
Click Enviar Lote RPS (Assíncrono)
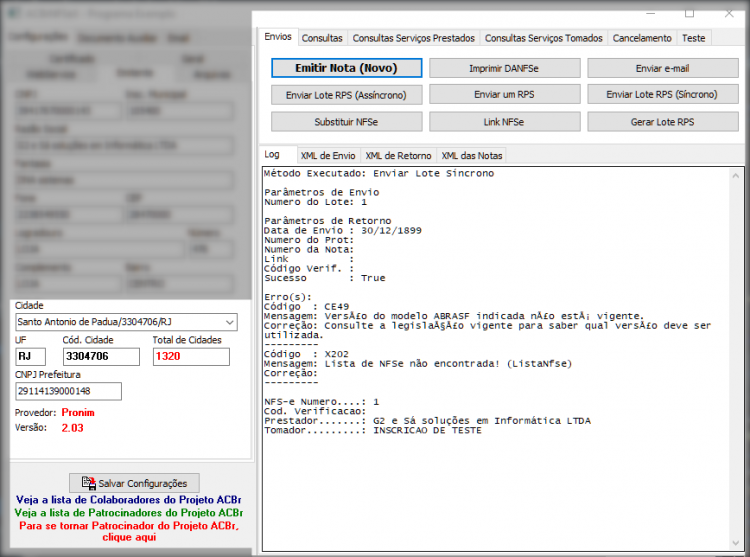tap(346, 95)
